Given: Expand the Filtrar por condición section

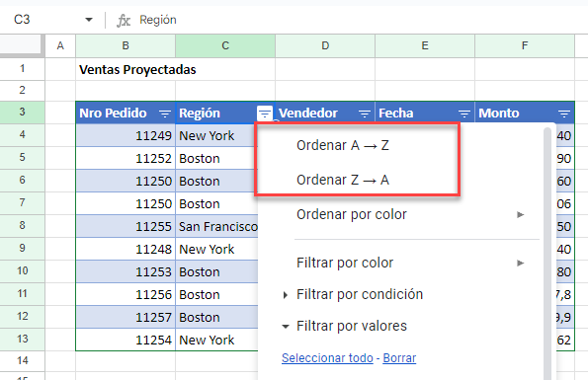Looking at the screenshot, I should [286, 295].
